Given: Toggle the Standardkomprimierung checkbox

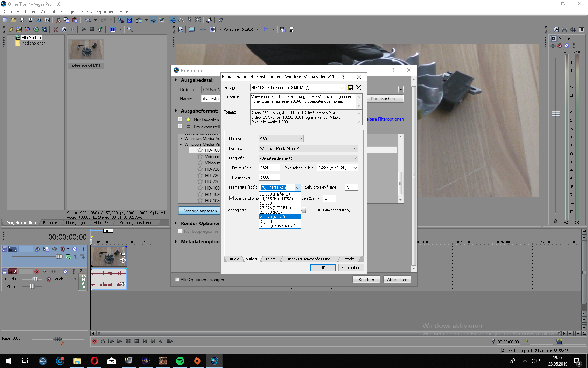Looking at the screenshot, I should pos(231,198).
